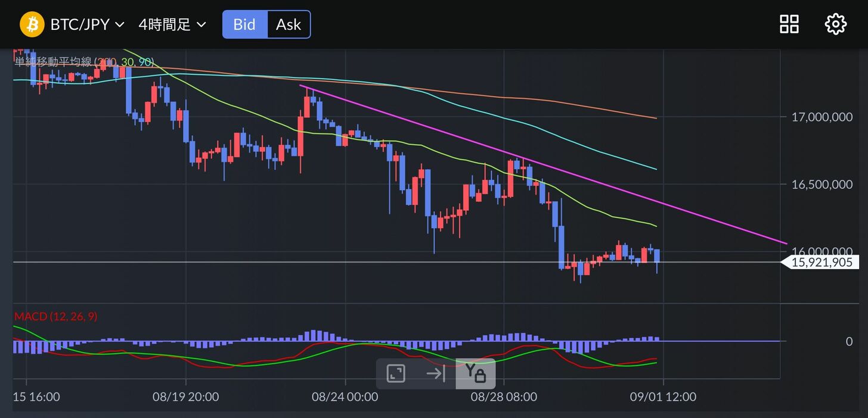Click the 17,000,000 price axis label
868x418 pixels.
pyautogui.click(x=821, y=117)
